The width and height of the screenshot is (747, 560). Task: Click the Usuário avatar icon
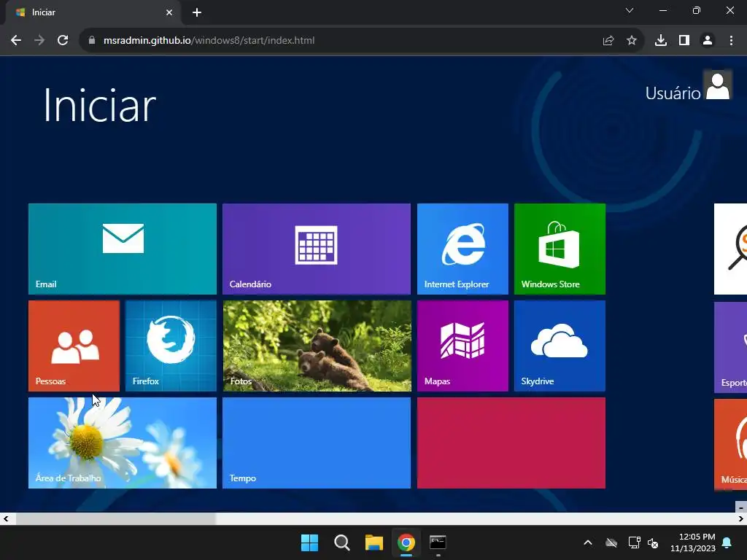718,86
